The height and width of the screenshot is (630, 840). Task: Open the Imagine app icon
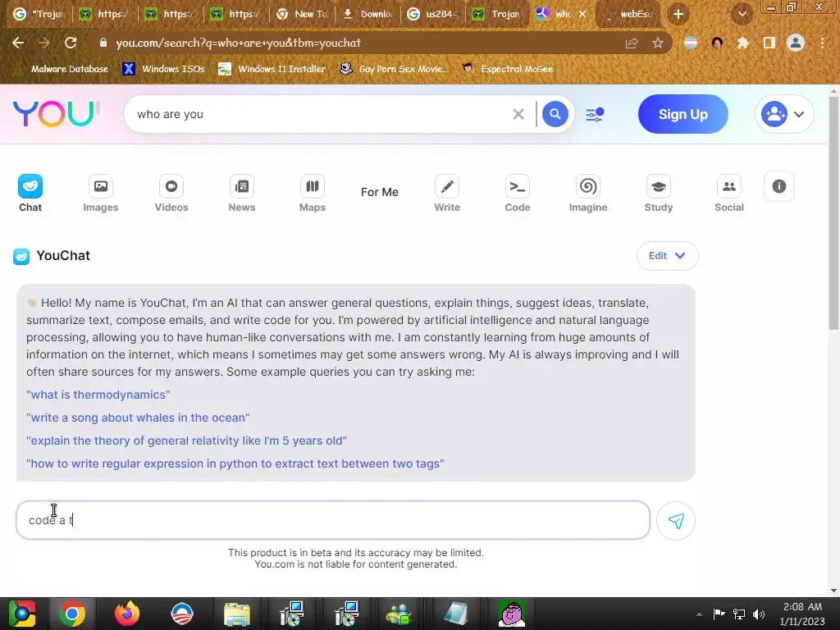pos(587,186)
